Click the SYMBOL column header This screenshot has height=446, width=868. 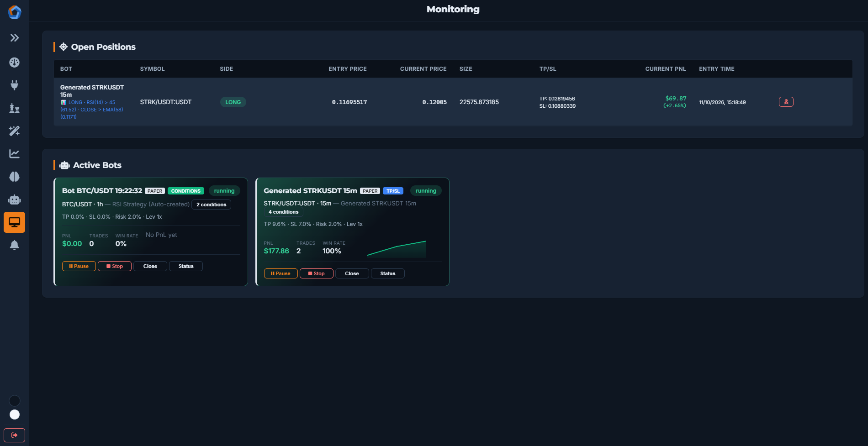click(152, 69)
